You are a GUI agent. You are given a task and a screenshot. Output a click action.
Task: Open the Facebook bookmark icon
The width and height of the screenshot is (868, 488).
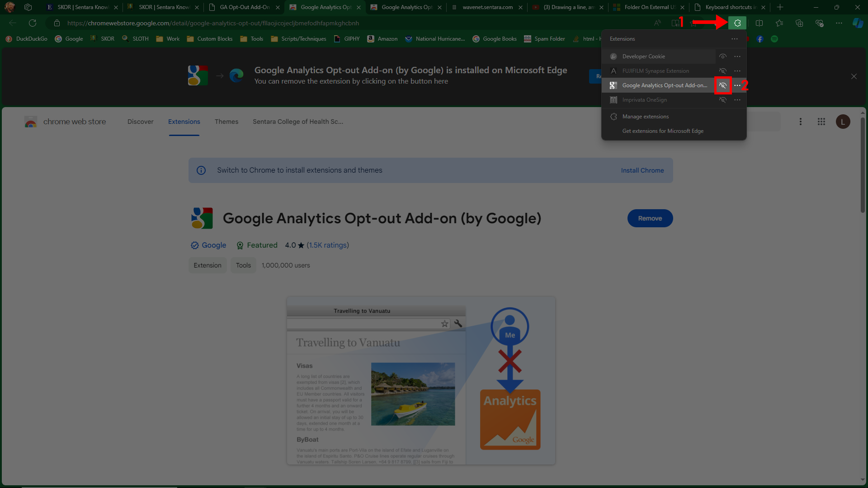760,39
